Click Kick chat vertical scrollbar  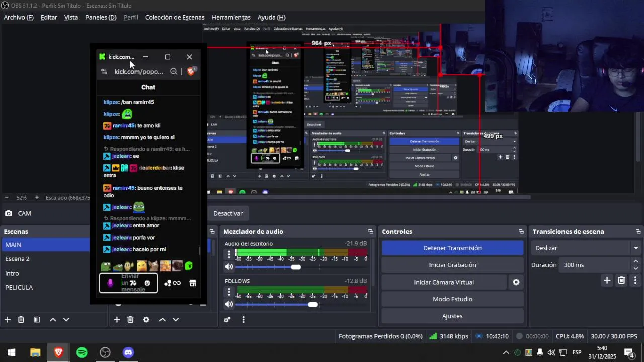pyautogui.click(x=200, y=250)
